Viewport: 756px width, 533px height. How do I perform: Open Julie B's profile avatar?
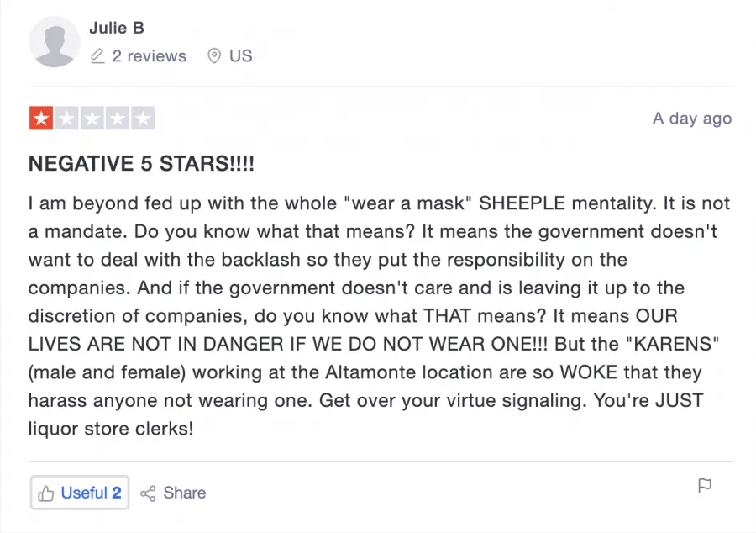click(x=55, y=42)
